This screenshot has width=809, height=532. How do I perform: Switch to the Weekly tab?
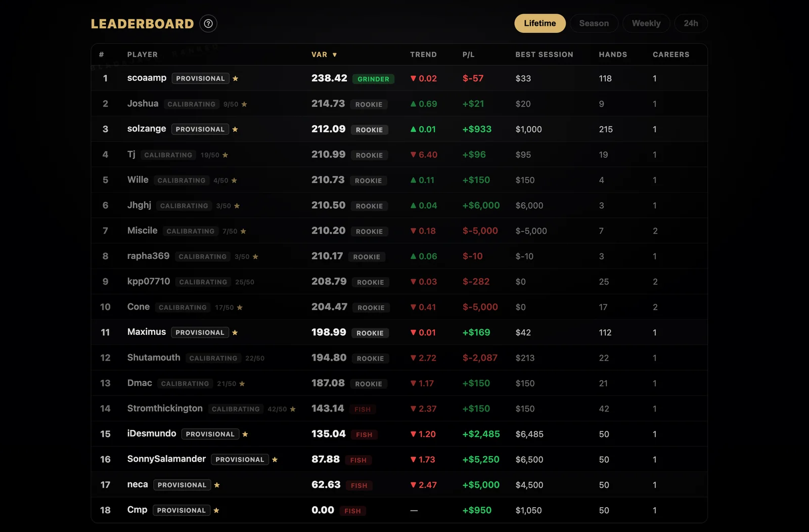coord(646,23)
